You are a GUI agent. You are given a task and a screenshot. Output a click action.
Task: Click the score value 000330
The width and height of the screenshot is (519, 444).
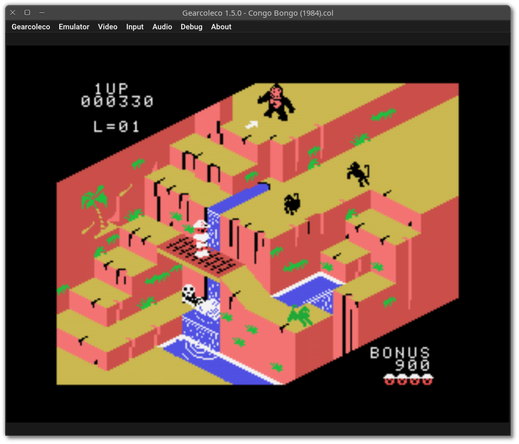click(117, 101)
